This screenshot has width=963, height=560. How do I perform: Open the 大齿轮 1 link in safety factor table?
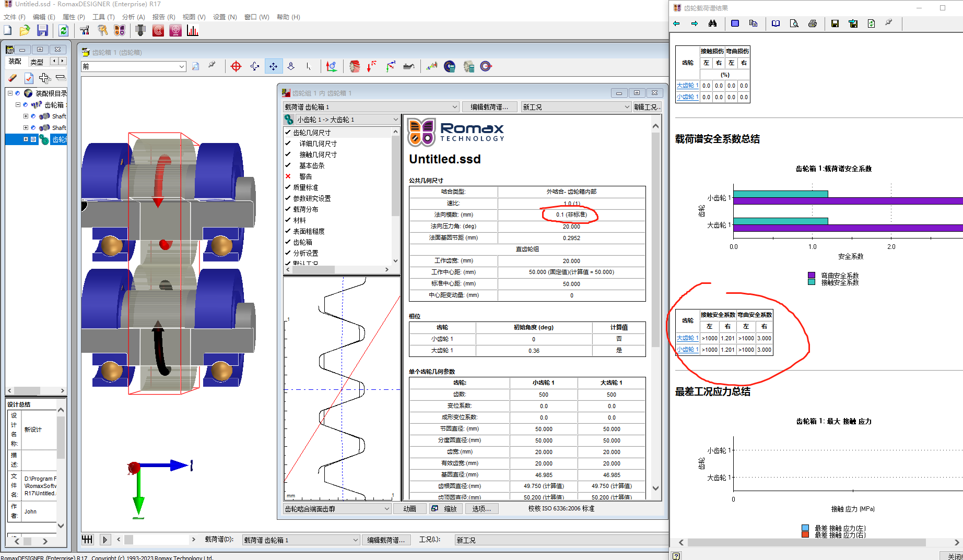687,338
